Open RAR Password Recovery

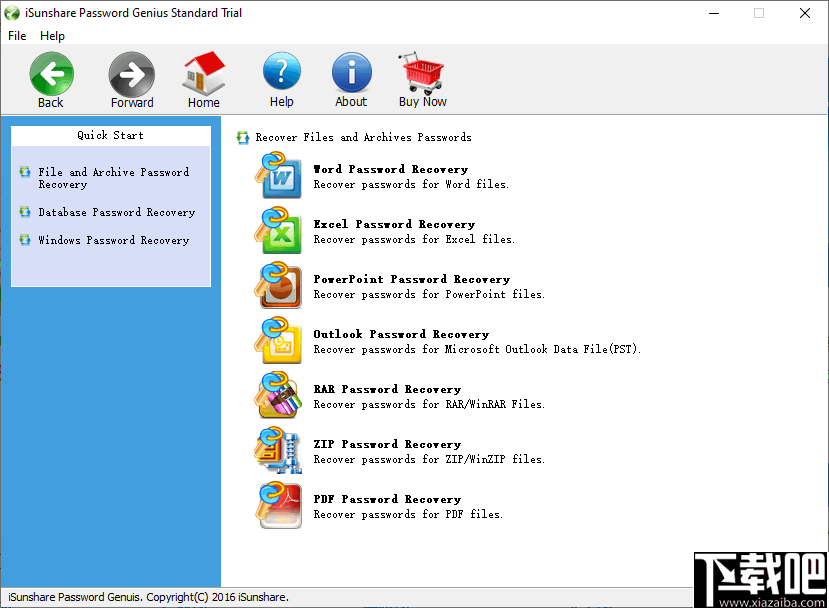[x=387, y=389]
